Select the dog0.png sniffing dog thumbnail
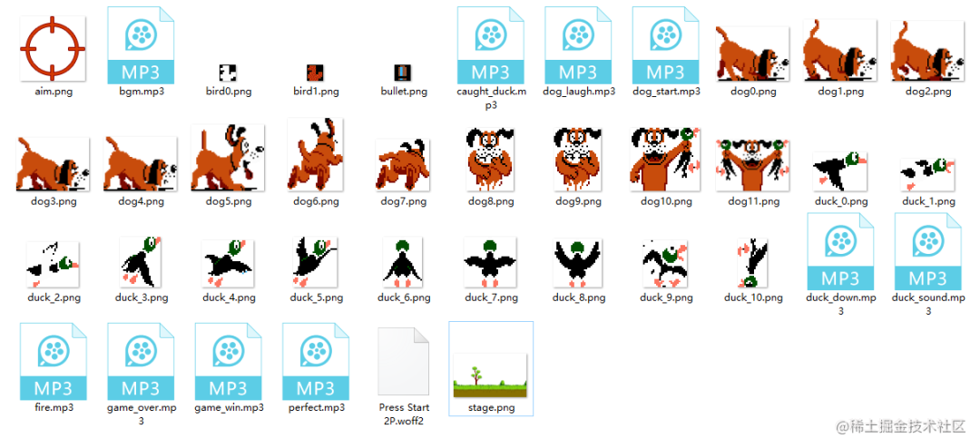980x448 pixels. (752, 54)
